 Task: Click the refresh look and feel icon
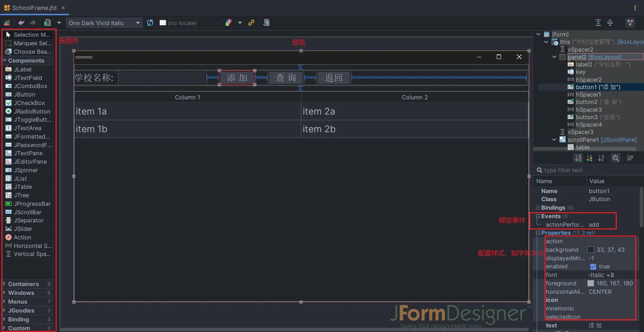coord(150,23)
